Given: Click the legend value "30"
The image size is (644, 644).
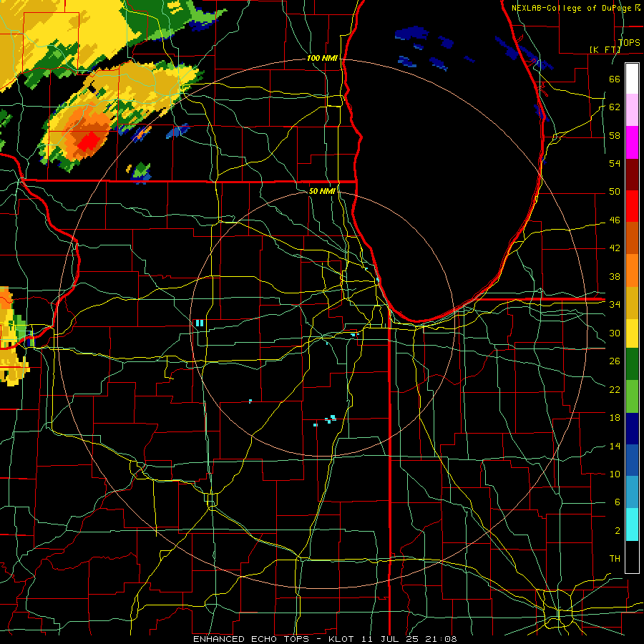Looking at the screenshot, I should pos(615,333).
